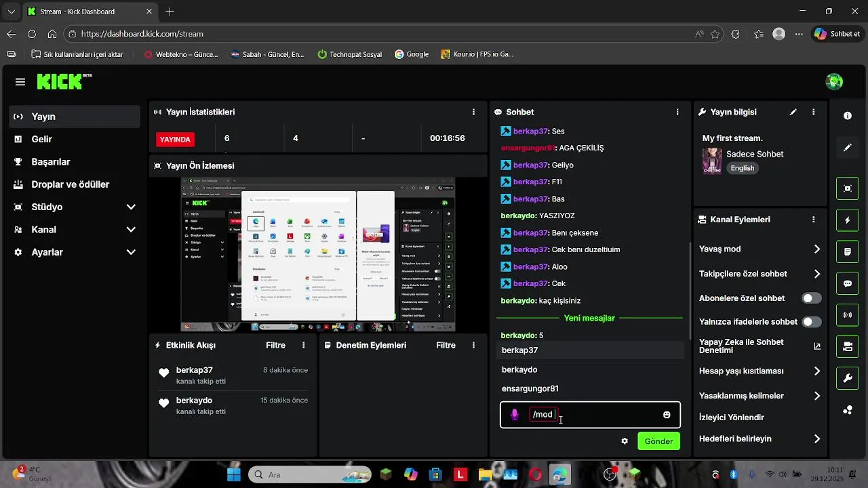This screenshot has width=868, height=488.
Task: Click the stream preview thumbnail
Action: point(318,254)
